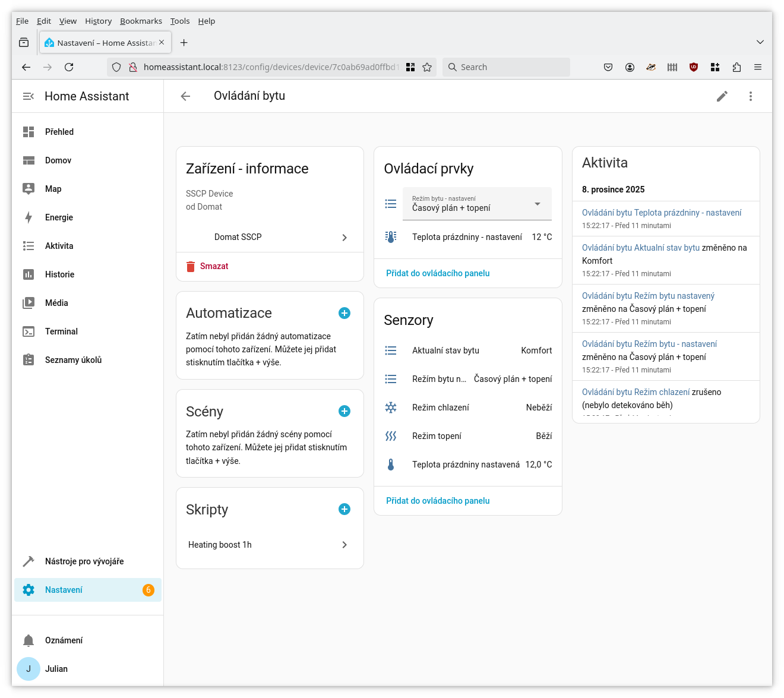Open Ovládání bytu Režim bytu nastavený link

[648, 296]
